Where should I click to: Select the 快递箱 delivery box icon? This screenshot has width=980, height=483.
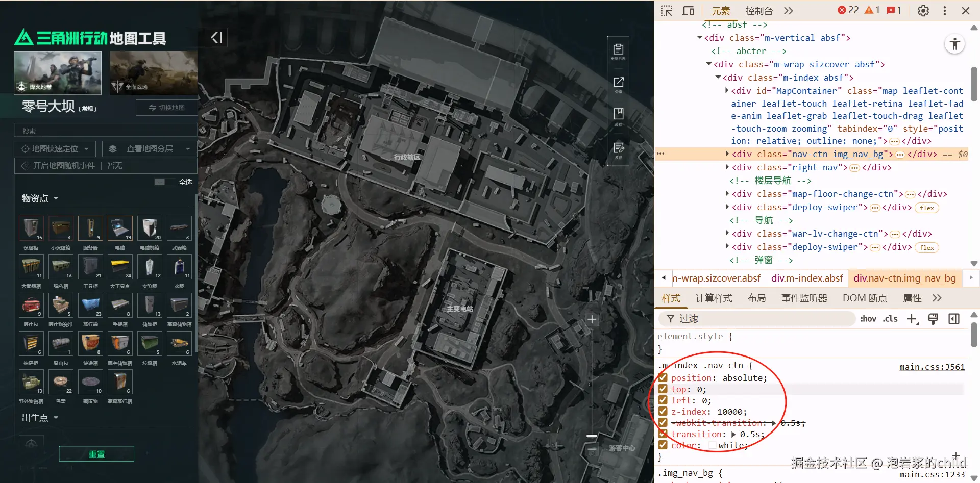90,343
